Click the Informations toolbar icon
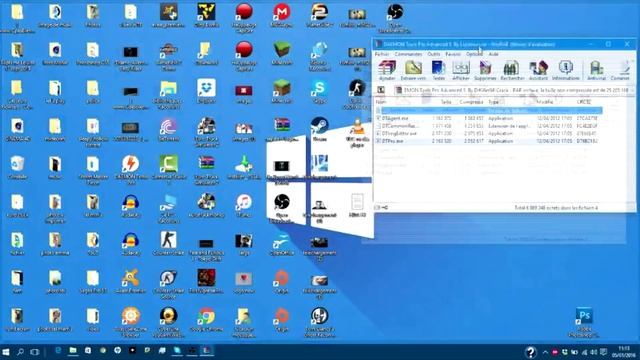640x360 pixels. coord(566,70)
